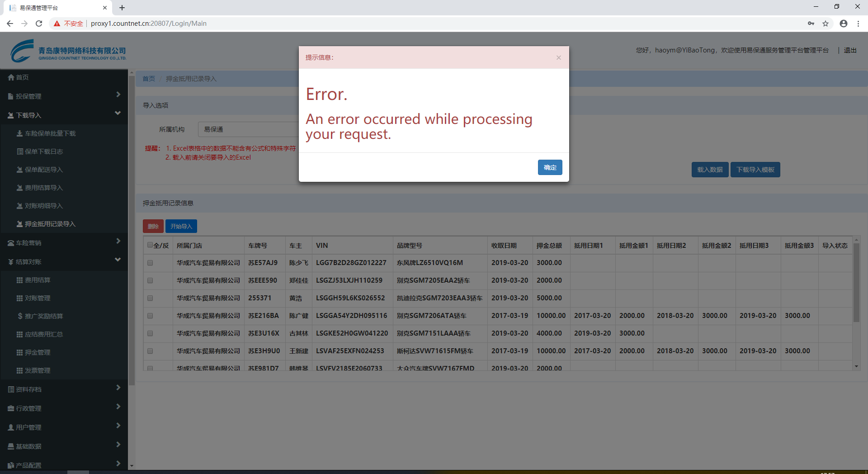
Task: Click the 导入状态 column header
Action: (x=835, y=246)
